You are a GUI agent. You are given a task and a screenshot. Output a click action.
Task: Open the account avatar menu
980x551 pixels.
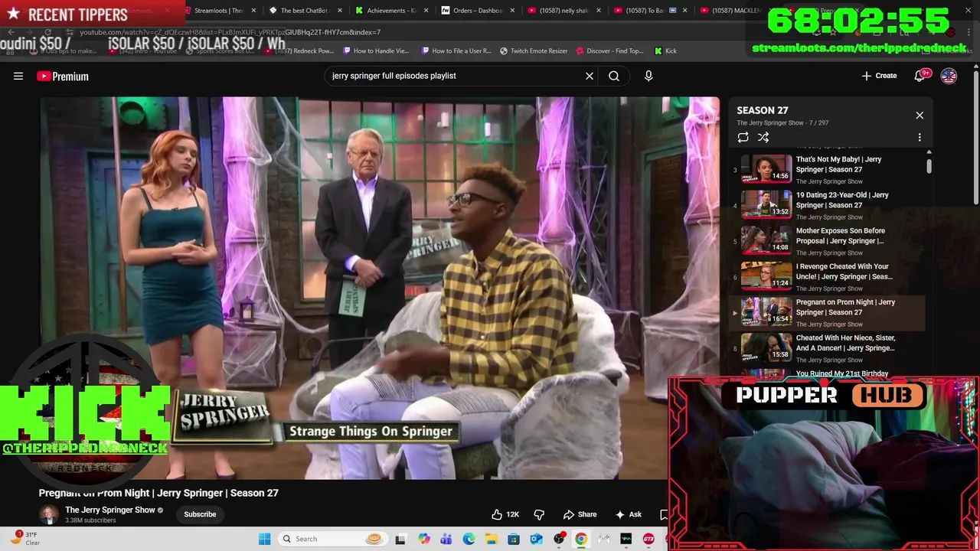click(x=949, y=76)
